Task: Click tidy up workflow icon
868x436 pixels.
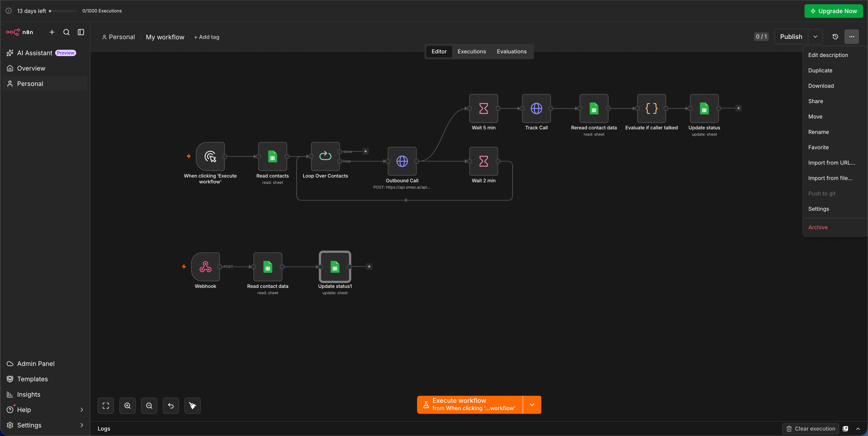Action: point(192,406)
